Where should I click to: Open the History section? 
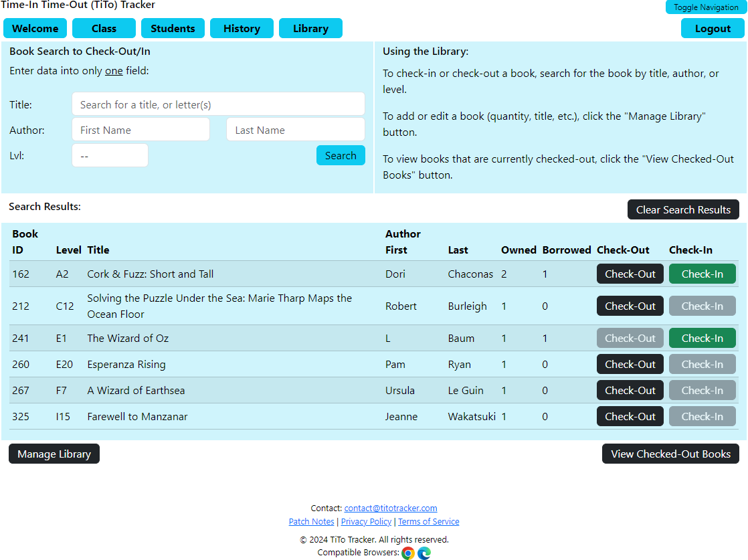click(242, 28)
